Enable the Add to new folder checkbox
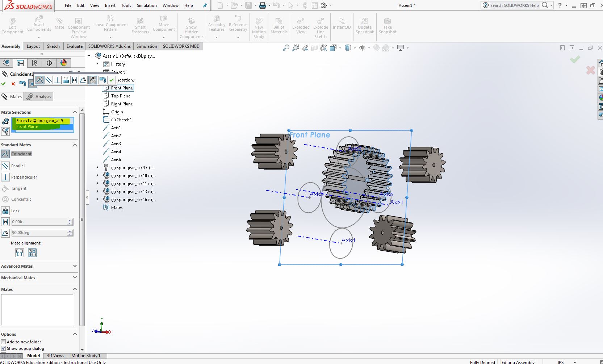The width and height of the screenshot is (603, 364). click(x=4, y=342)
